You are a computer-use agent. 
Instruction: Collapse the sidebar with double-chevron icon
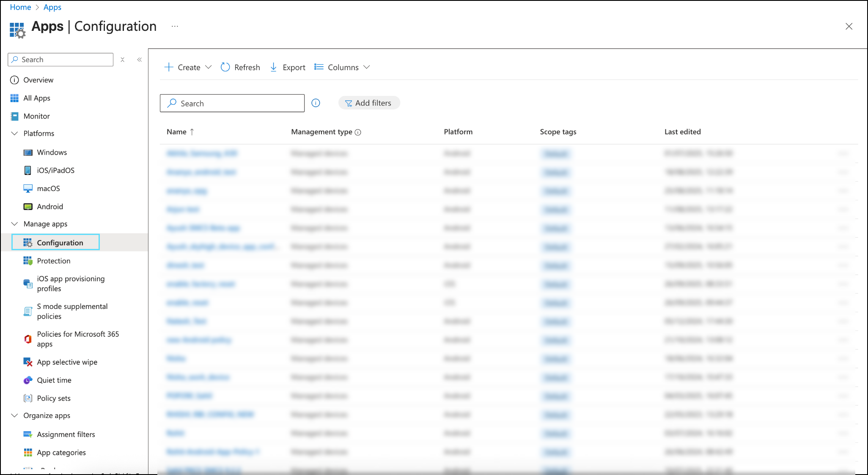point(139,60)
